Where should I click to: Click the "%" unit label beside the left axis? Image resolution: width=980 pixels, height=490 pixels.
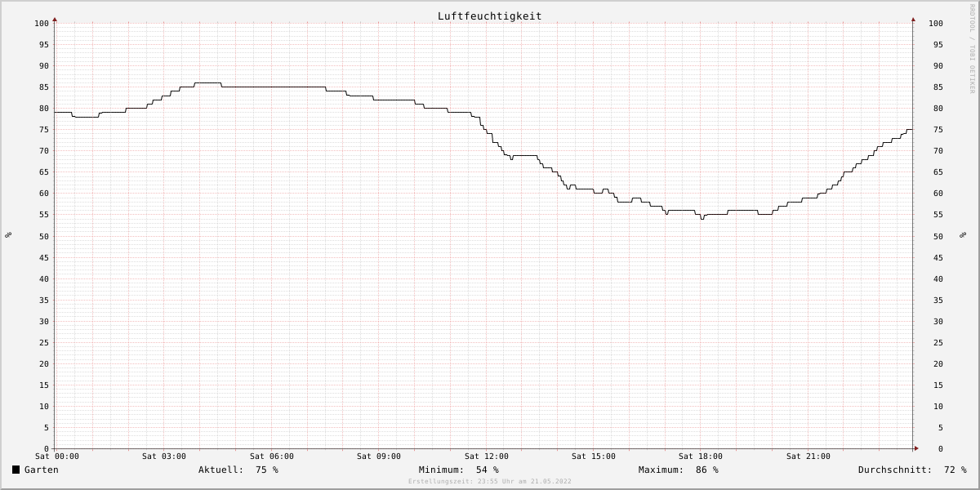click(x=8, y=235)
